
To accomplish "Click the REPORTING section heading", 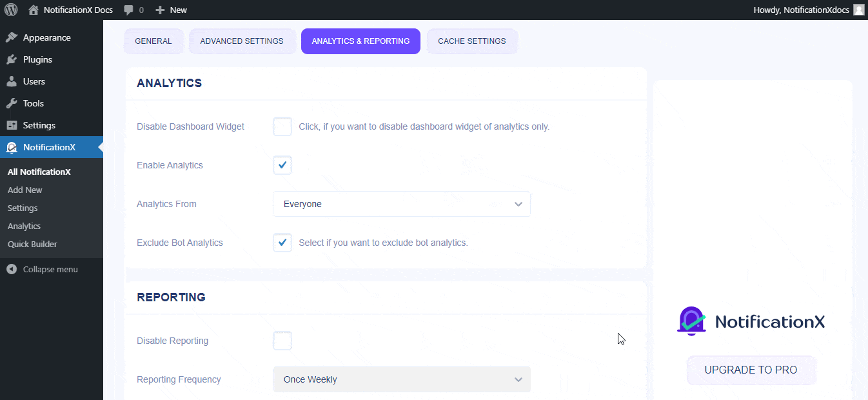I will click(172, 297).
